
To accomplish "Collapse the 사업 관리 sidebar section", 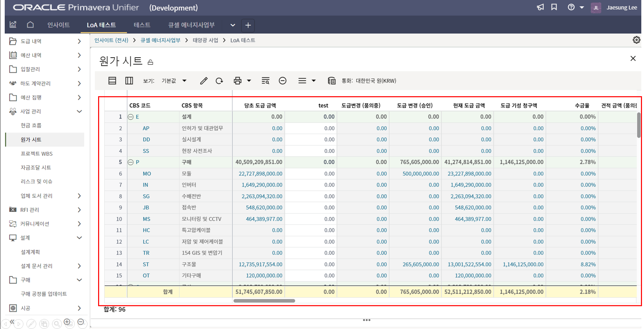I will (79, 111).
